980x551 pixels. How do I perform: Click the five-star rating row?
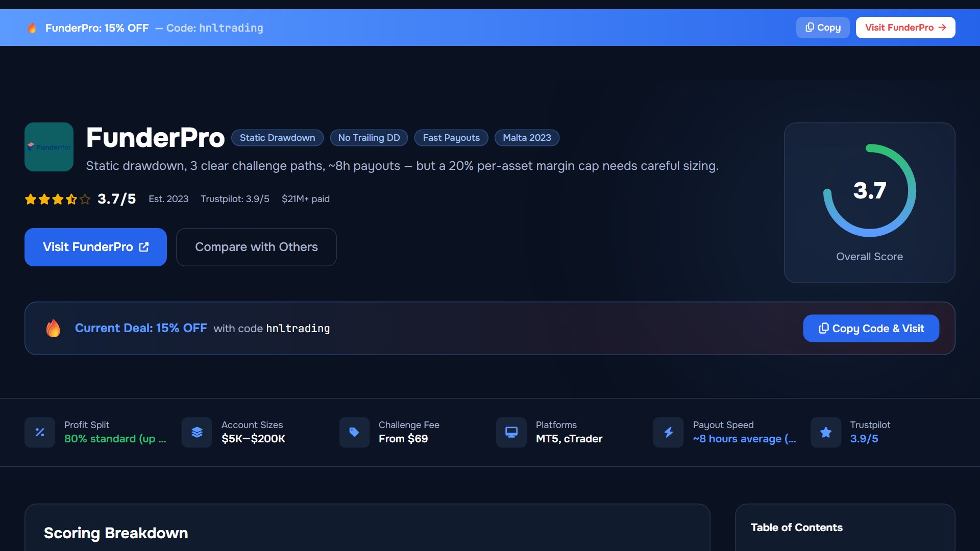click(x=58, y=199)
